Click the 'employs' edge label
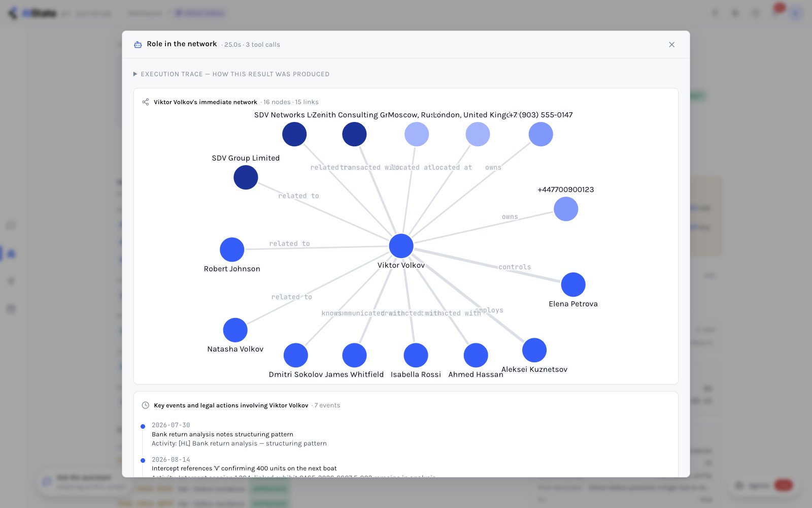812x508 pixels. (x=489, y=310)
